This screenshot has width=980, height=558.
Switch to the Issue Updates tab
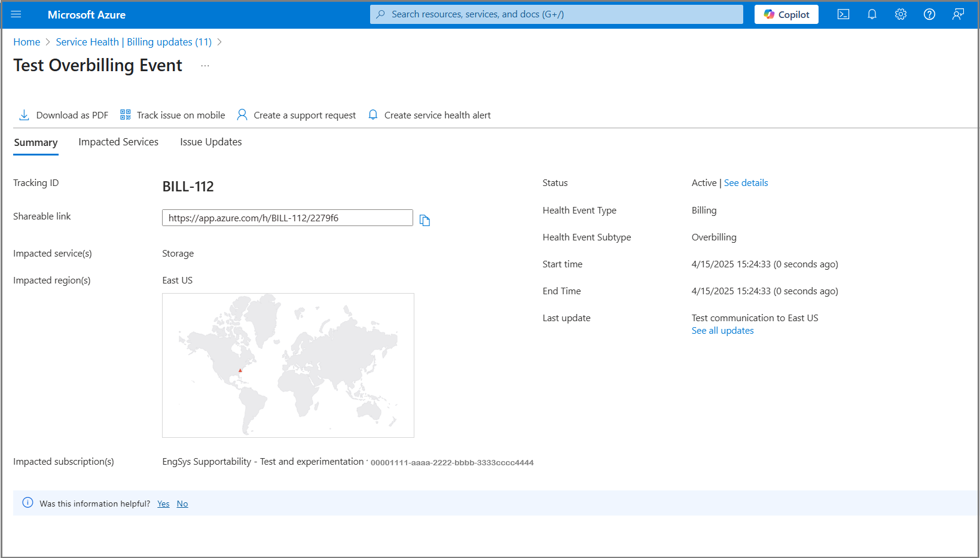tap(211, 142)
